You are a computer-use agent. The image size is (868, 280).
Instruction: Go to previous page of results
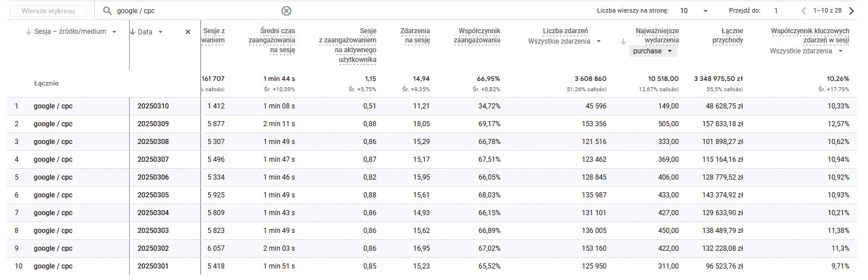(804, 11)
